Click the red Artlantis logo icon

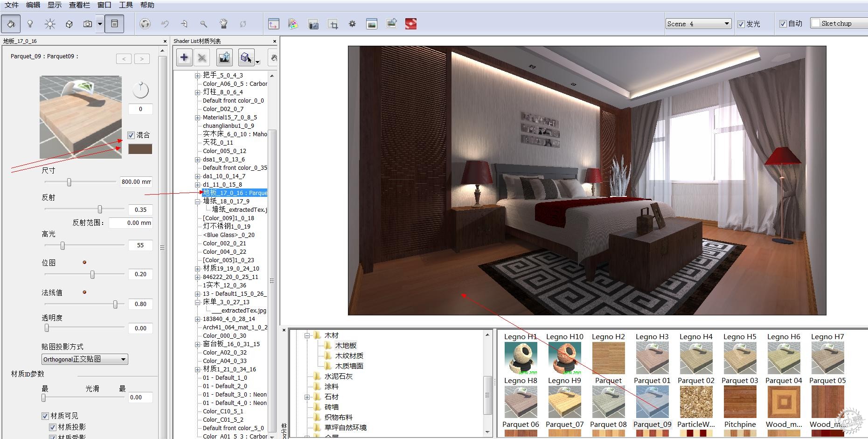pyautogui.click(x=411, y=24)
